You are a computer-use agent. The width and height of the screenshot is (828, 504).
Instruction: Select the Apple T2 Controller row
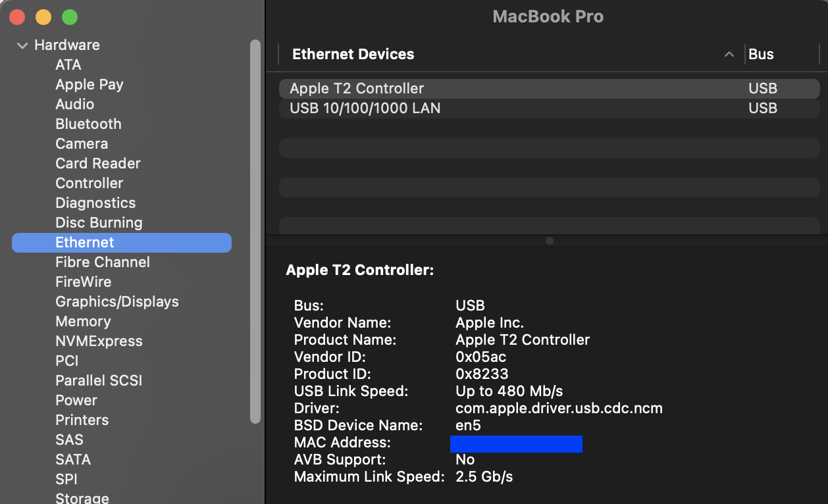[357, 89]
